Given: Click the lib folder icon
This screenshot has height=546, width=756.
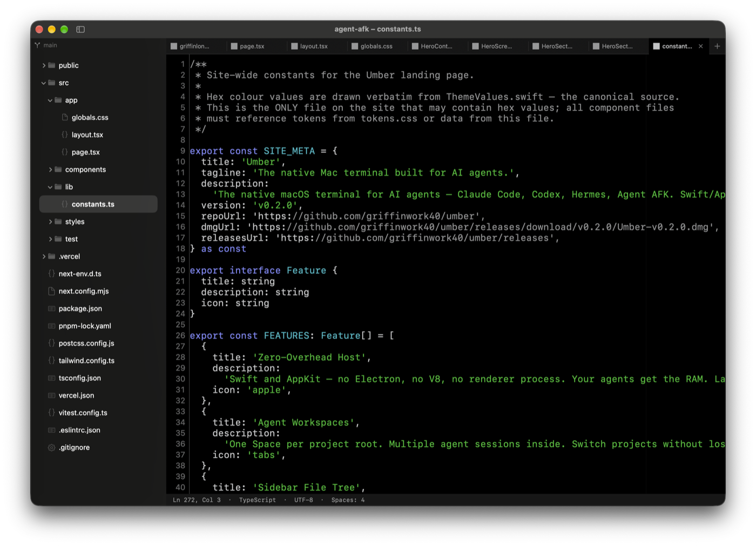Looking at the screenshot, I should pos(58,187).
